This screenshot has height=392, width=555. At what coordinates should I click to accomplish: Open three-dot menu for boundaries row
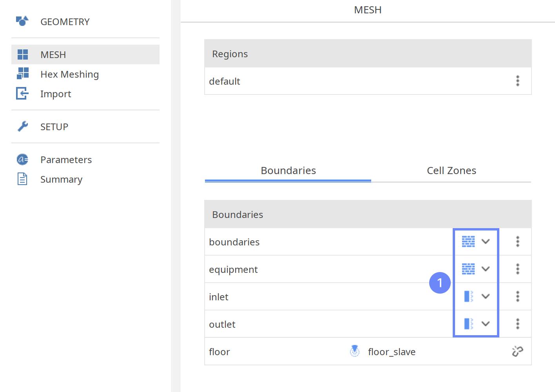click(517, 241)
